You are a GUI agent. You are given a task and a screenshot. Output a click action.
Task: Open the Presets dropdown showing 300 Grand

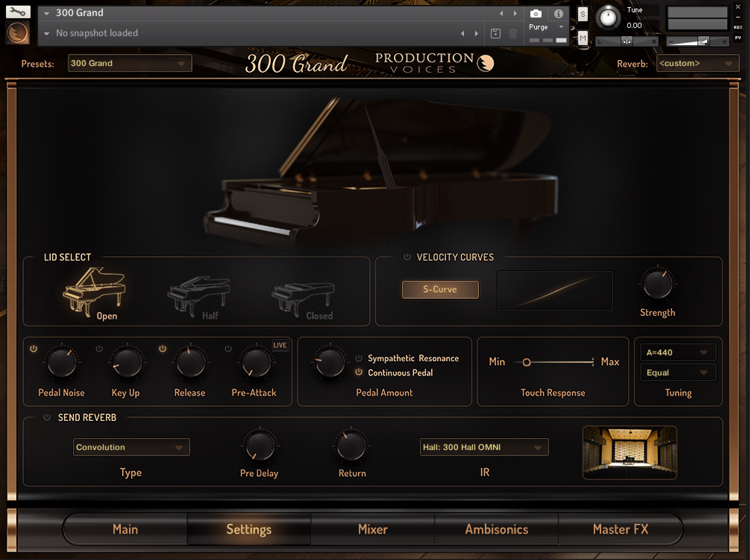[130, 63]
